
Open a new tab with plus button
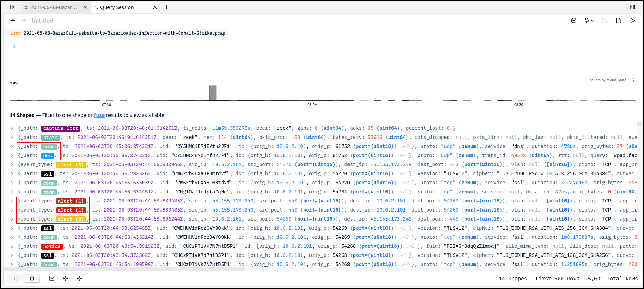pyautogui.click(x=167, y=7)
